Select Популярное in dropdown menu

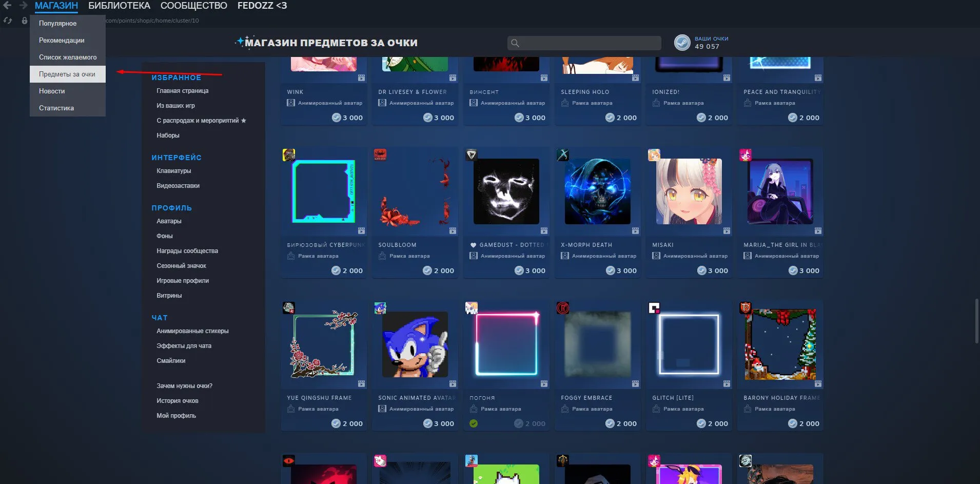click(x=68, y=23)
